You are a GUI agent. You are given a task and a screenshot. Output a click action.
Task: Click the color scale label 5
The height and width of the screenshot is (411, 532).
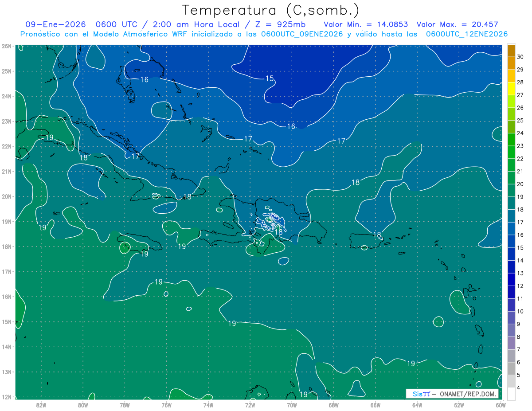click(x=519, y=375)
